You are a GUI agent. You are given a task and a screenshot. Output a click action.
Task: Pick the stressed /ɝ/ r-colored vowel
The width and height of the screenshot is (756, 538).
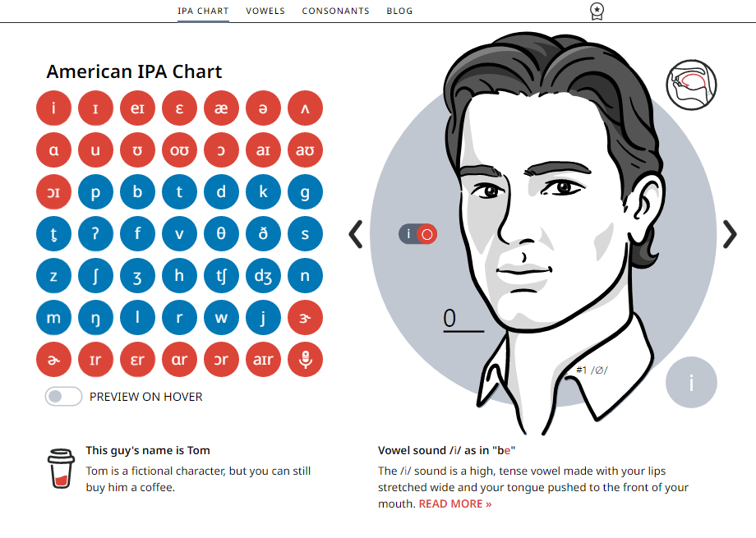(x=305, y=318)
